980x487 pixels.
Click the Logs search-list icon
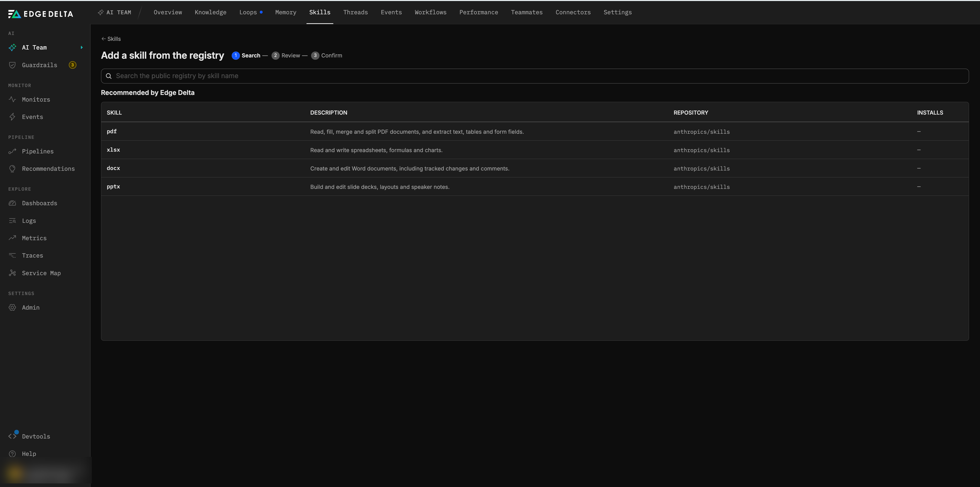click(x=13, y=221)
